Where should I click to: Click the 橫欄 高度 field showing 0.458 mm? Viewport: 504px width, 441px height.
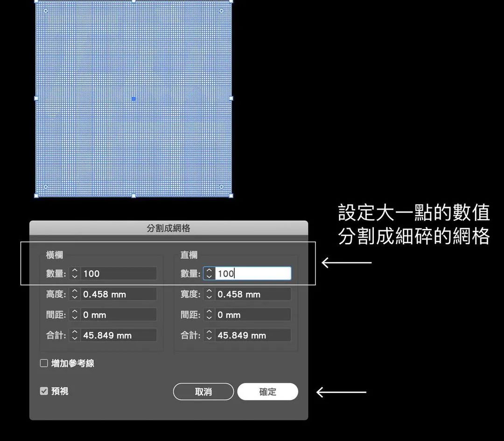pos(118,294)
